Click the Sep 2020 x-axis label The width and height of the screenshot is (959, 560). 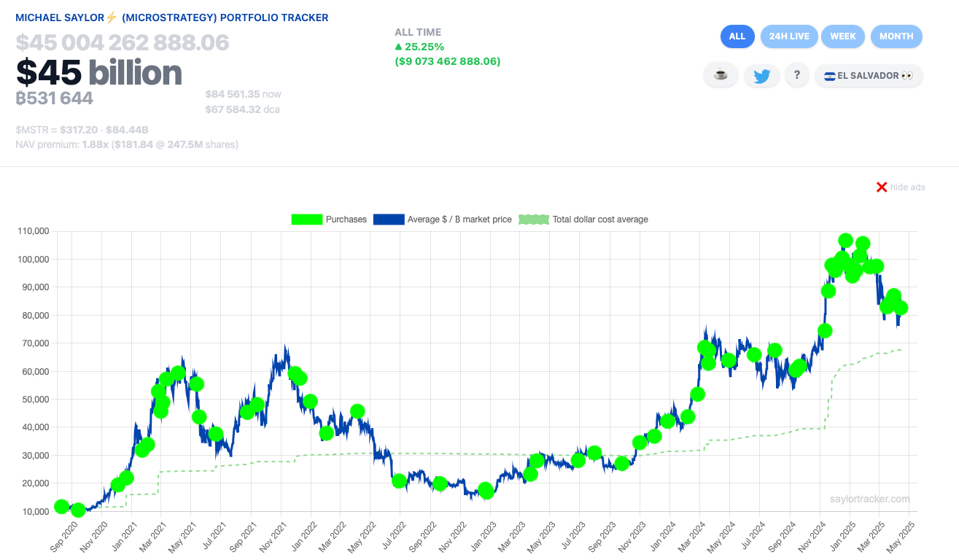(63, 536)
